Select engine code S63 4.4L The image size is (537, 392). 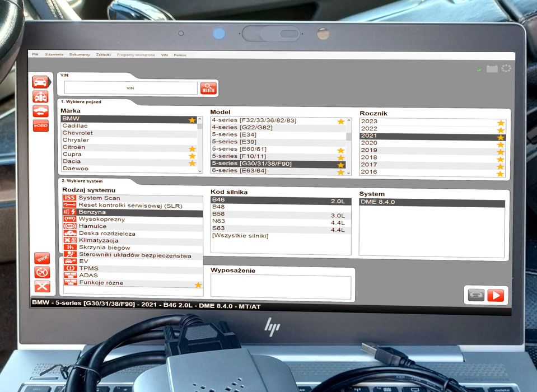281,229
